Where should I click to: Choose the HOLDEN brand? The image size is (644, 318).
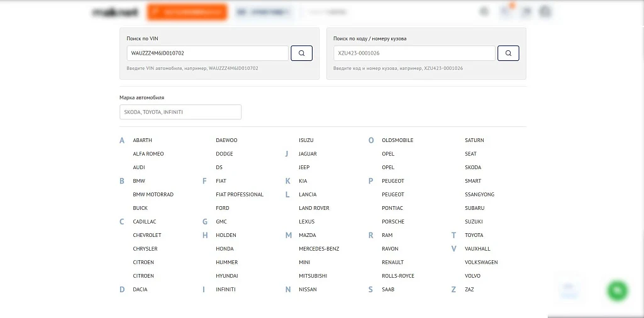pos(226,235)
